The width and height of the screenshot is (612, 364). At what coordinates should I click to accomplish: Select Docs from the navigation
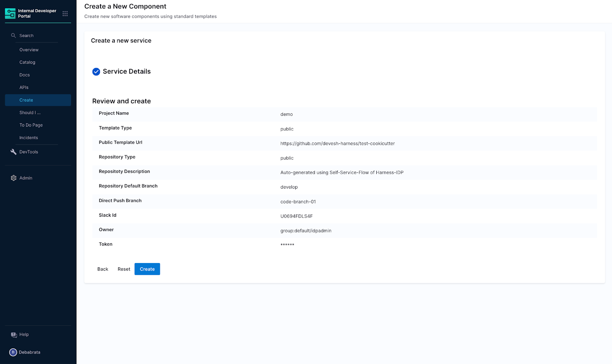point(24,75)
